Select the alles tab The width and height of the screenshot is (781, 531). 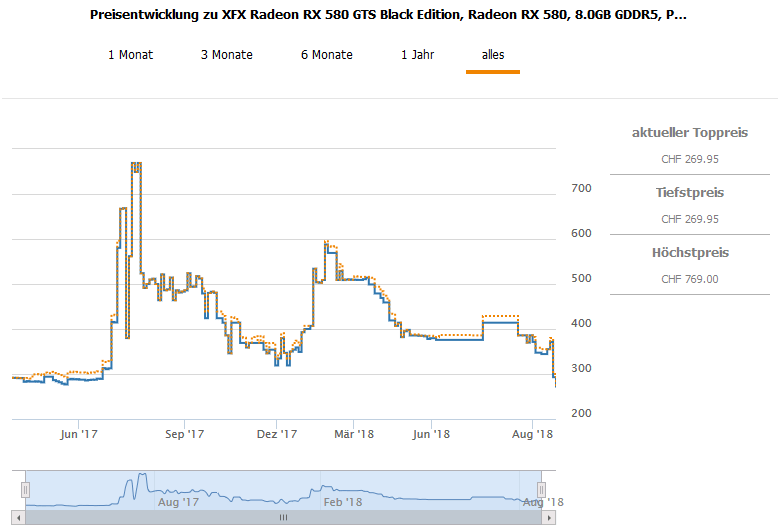pos(493,55)
